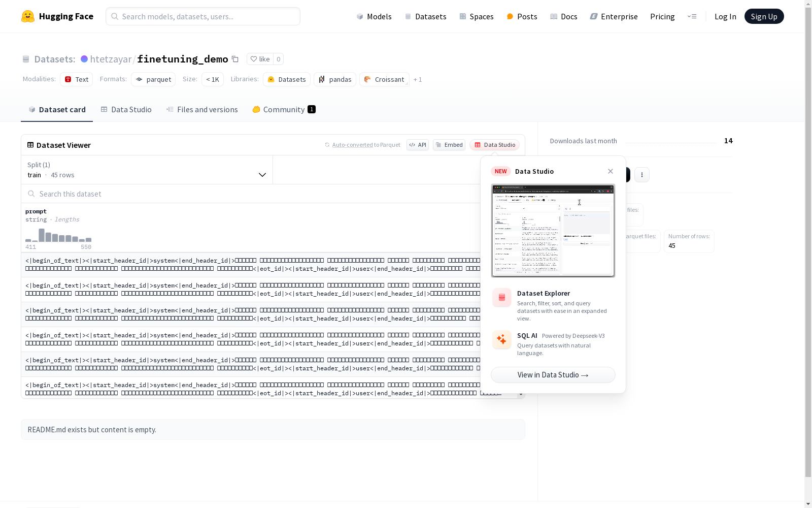
Task: Open Docs in the navigation bar
Action: click(564, 16)
